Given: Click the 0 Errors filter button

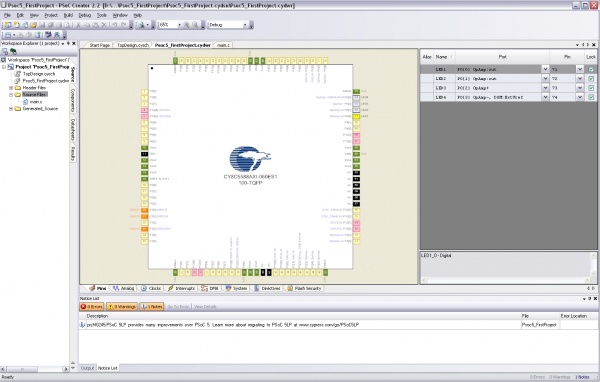Looking at the screenshot, I should (x=92, y=307).
